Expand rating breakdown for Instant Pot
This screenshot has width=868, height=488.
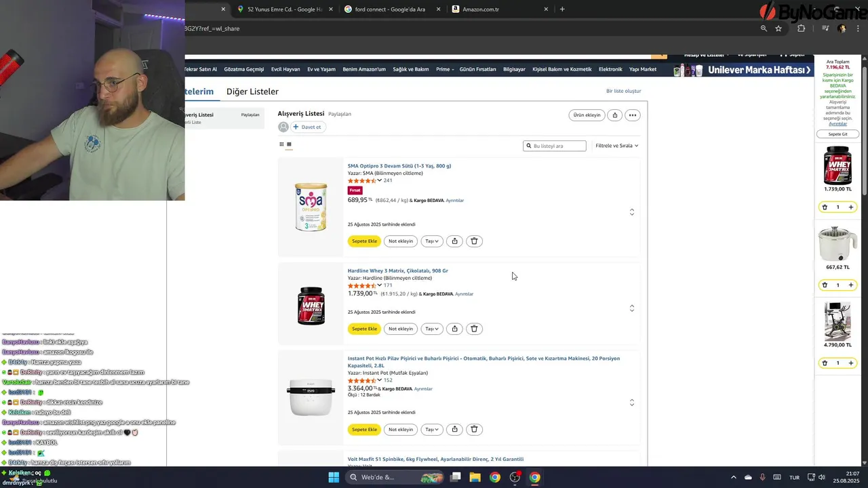click(x=380, y=380)
